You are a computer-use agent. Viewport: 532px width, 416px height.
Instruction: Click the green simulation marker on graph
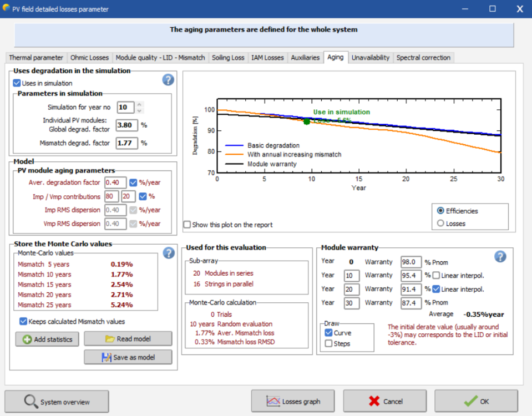click(x=307, y=121)
